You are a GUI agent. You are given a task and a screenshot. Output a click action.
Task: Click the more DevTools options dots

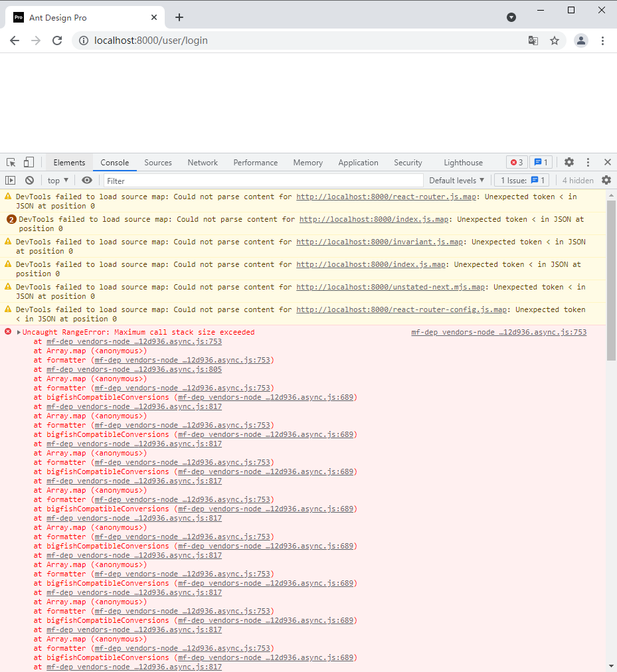[588, 162]
